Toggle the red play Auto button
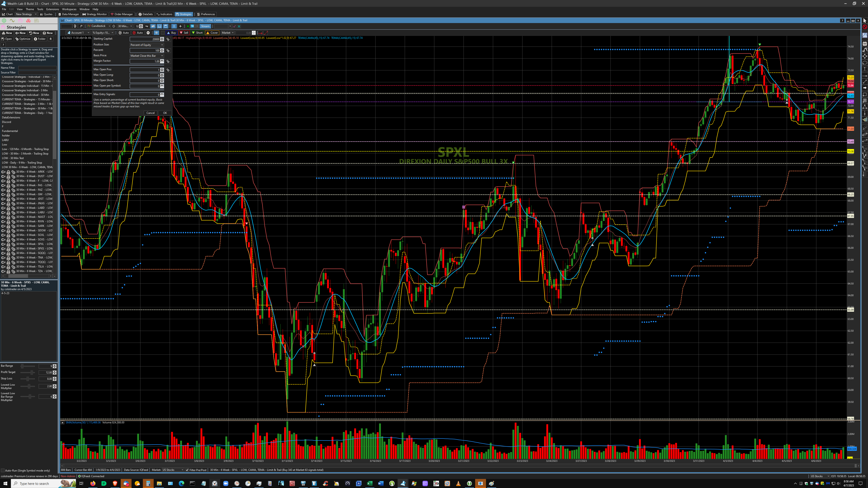The image size is (868, 488). click(138, 33)
